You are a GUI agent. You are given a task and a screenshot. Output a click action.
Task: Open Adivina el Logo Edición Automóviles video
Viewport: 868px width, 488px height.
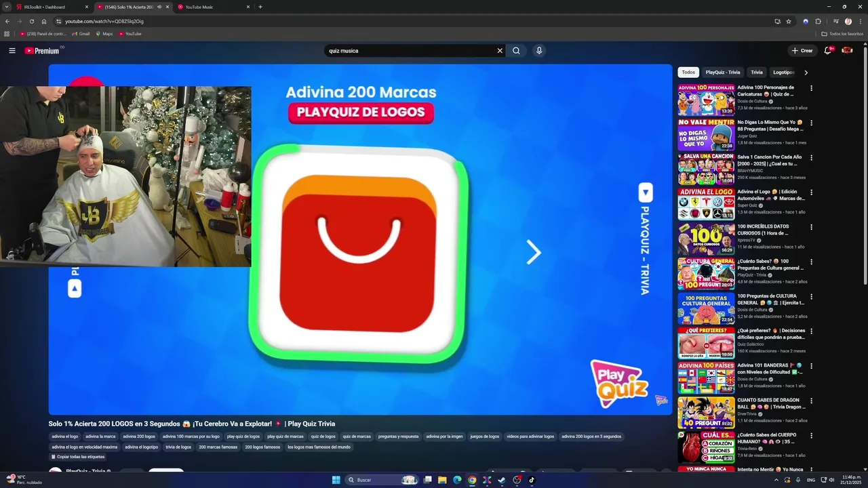click(771, 195)
